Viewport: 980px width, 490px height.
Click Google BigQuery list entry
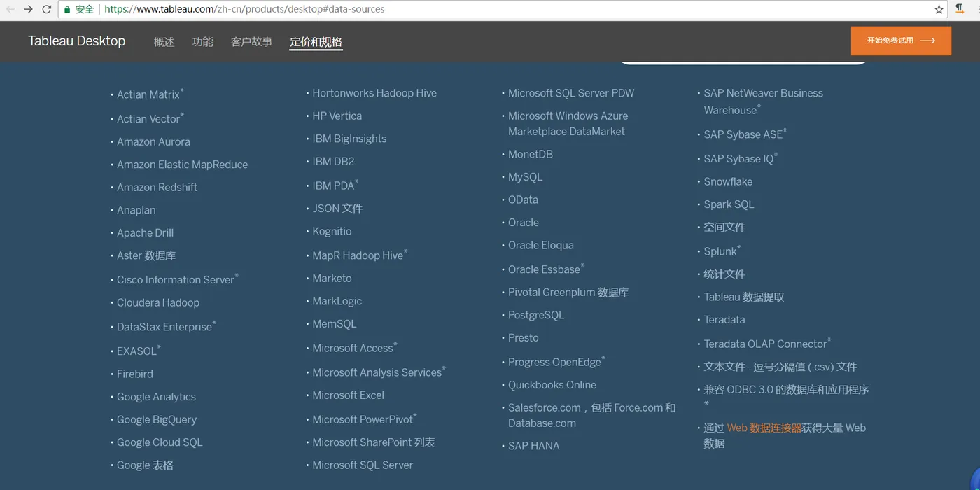pyautogui.click(x=157, y=419)
